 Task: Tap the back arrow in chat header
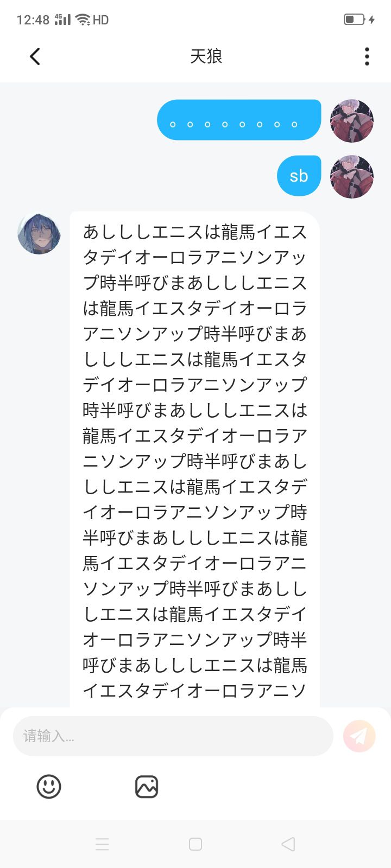[x=35, y=56]
